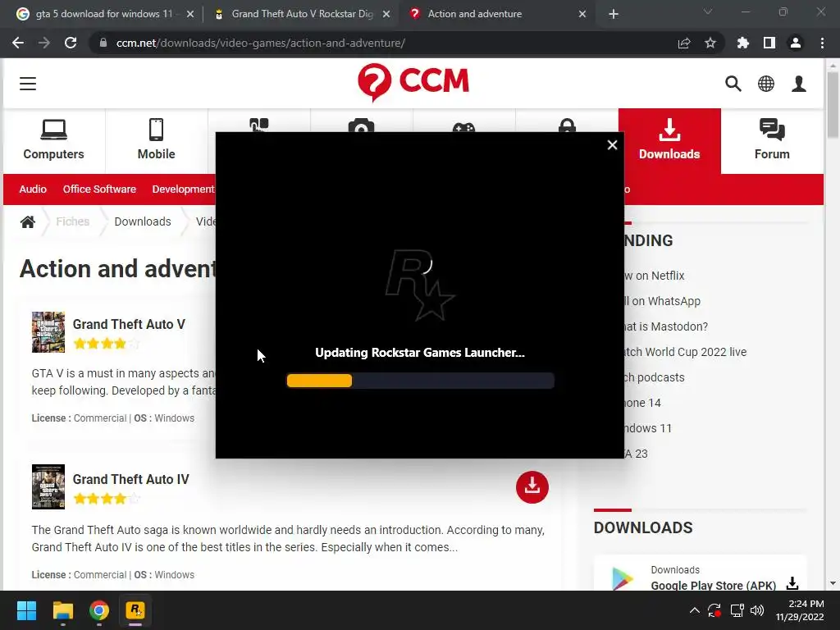Open the Chrome profile icon

(x=796, y=43)
